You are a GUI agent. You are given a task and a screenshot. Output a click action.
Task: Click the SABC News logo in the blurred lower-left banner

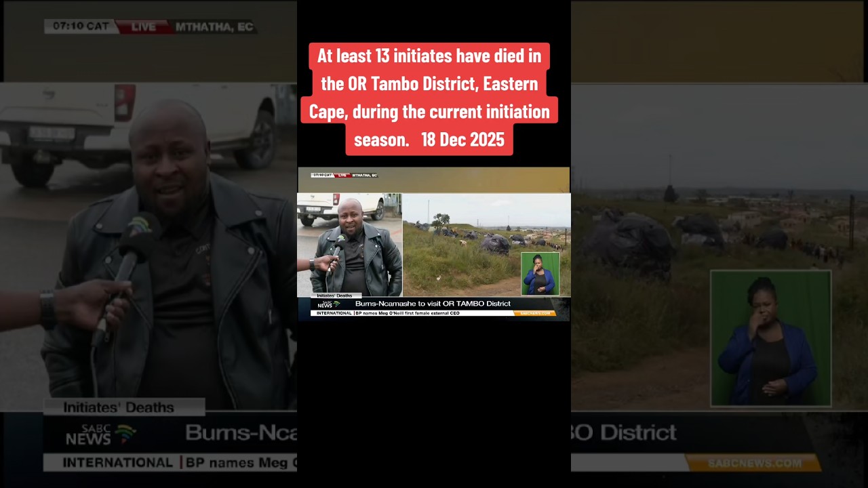tap(100, 434)
